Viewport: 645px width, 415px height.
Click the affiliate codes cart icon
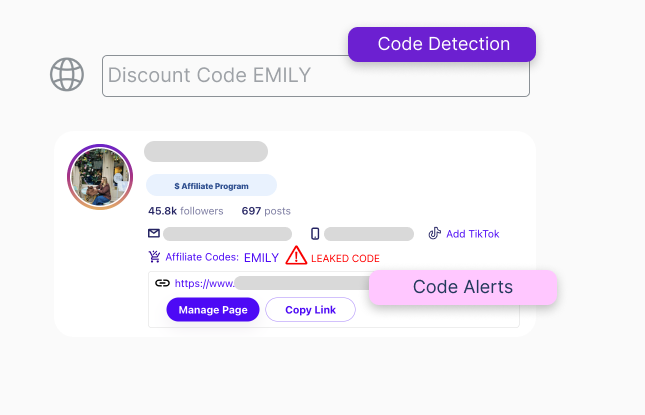(x=154, y=257)
